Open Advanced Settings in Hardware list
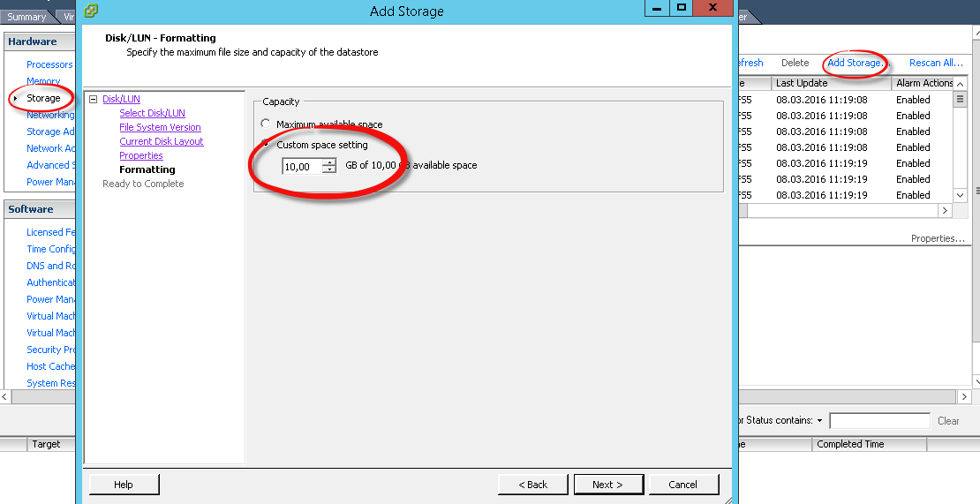 tap(50, 166)
